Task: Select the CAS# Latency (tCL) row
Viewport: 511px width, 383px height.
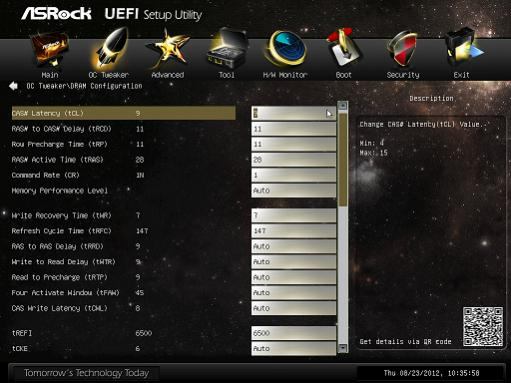Action: (x=124, y=113)
